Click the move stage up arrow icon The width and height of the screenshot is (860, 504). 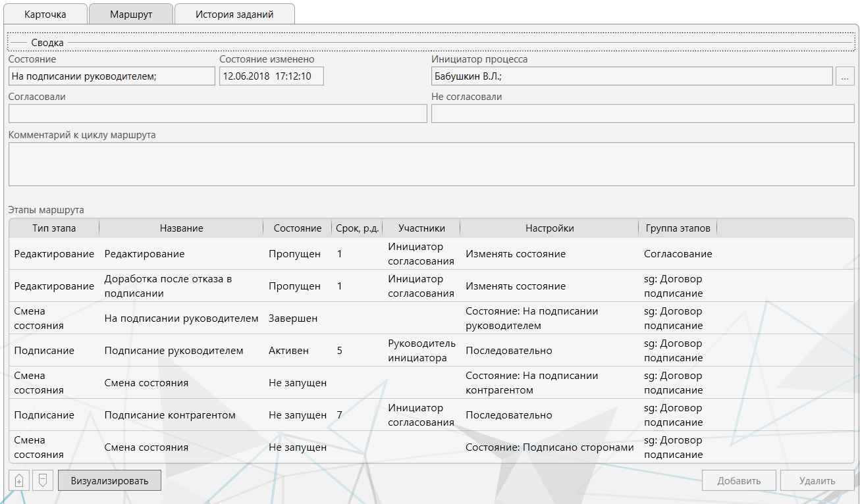click(x=18, y=480)
